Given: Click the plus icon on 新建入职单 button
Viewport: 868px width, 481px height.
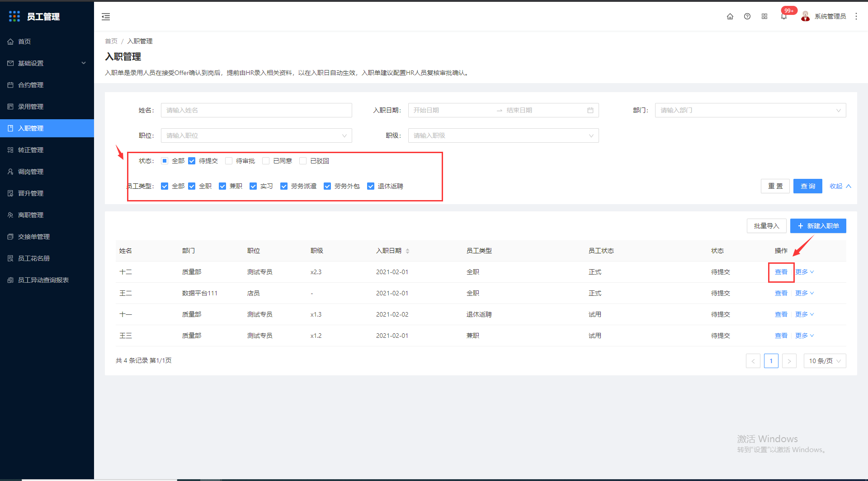Looking at the screenshot, I should 801,226.
